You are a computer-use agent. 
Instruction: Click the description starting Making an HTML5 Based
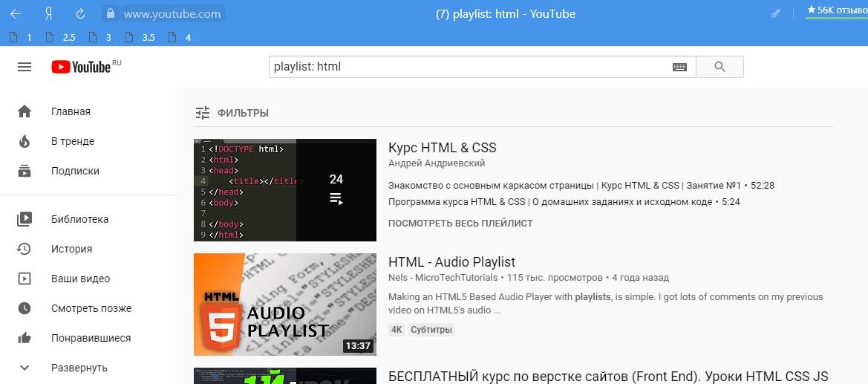click(x=606, y=304)
